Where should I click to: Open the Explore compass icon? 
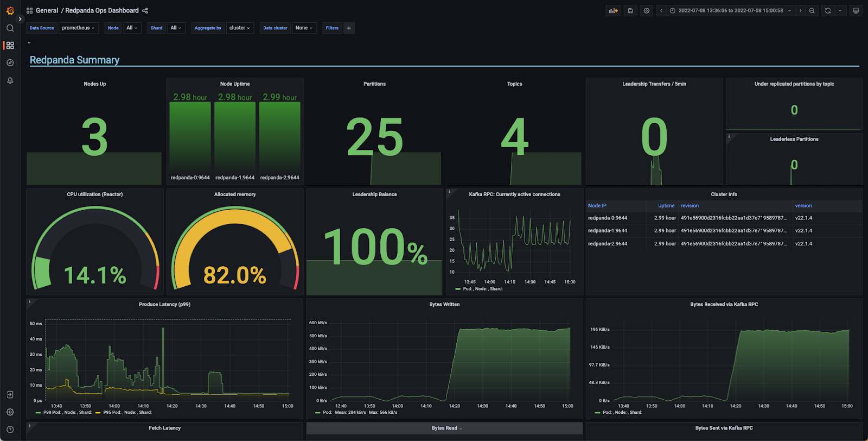pyautogui.click(x=10, y=63)
